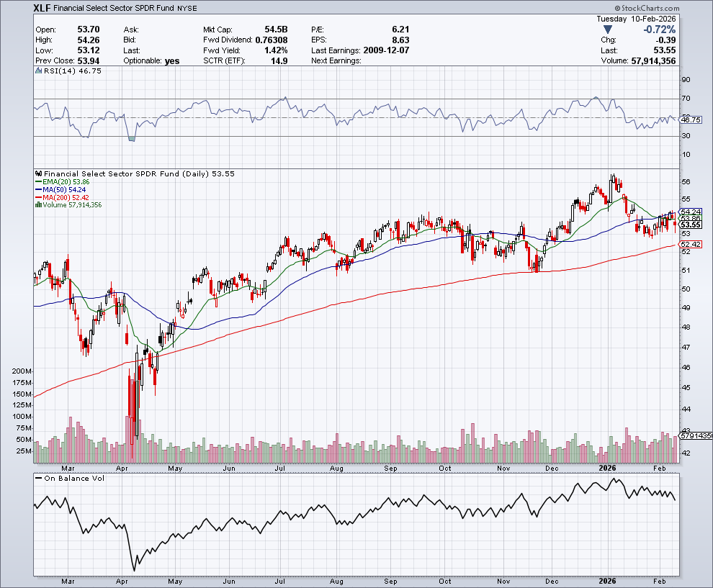
Task: Click the 56 price axis label
Action: tap(686, 182)
